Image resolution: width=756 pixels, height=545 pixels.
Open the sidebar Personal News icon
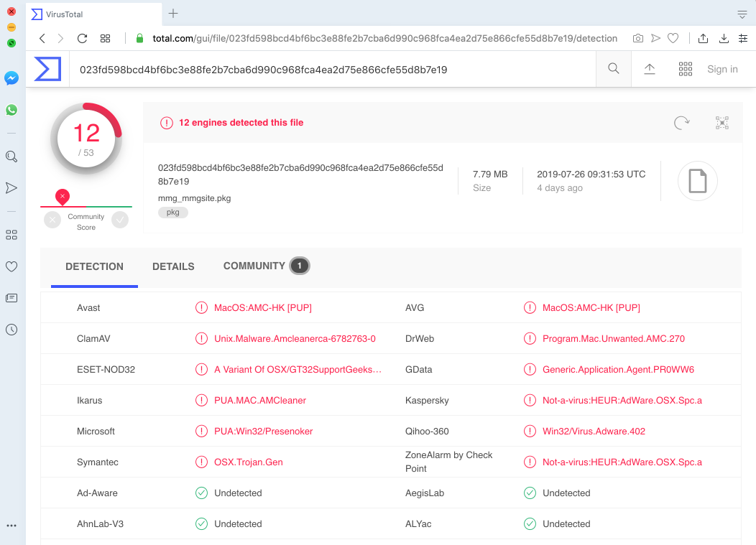(11, 298)
